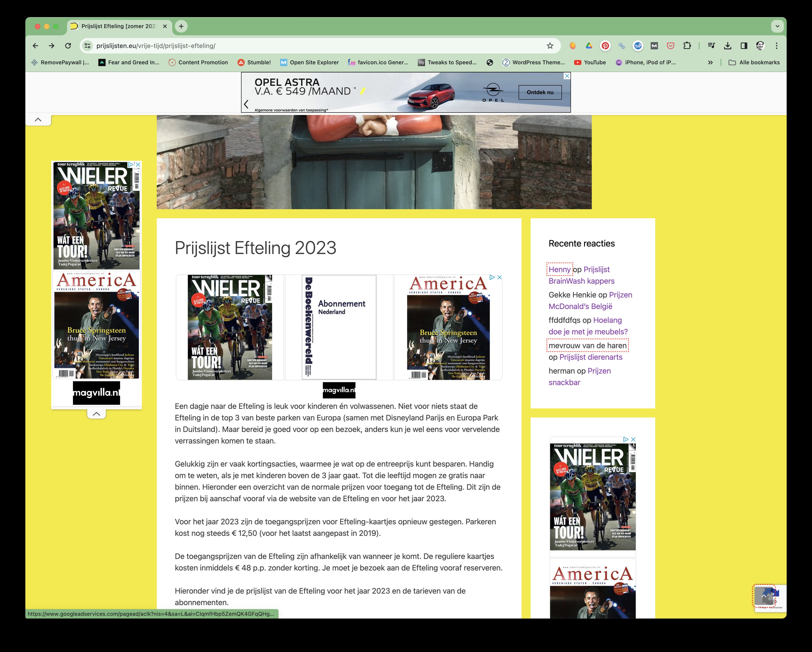
Task: Open AdChoices info on in-article ad
Action: click(x=492, y=277)
